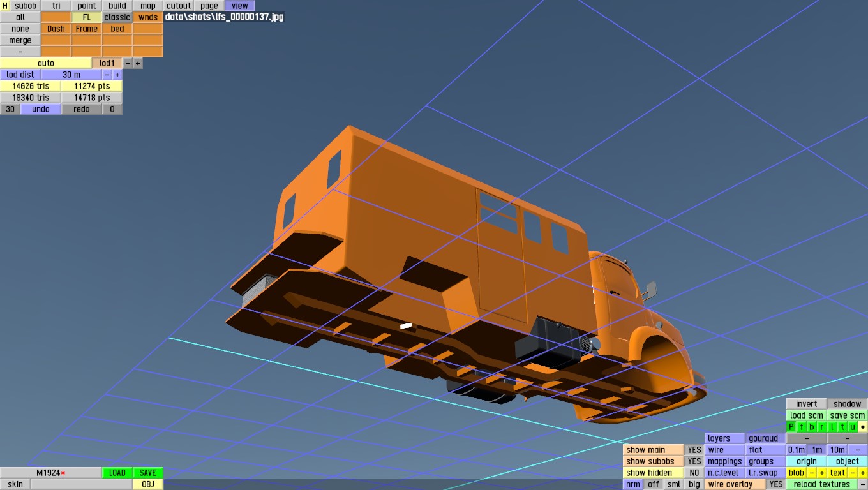Click the undo button
This screenshot has width=868, height=490.
(x=41, y=109)
